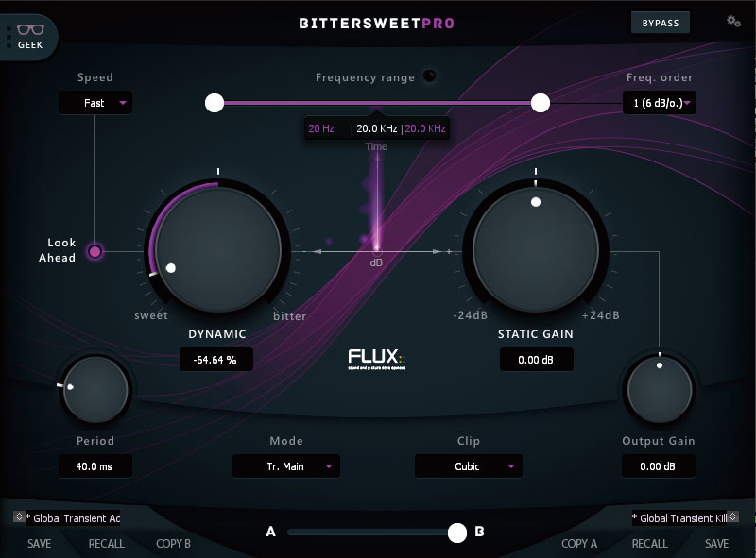
Task: Open the Clip dropdown showing Cubic
Action: [468, 466]
